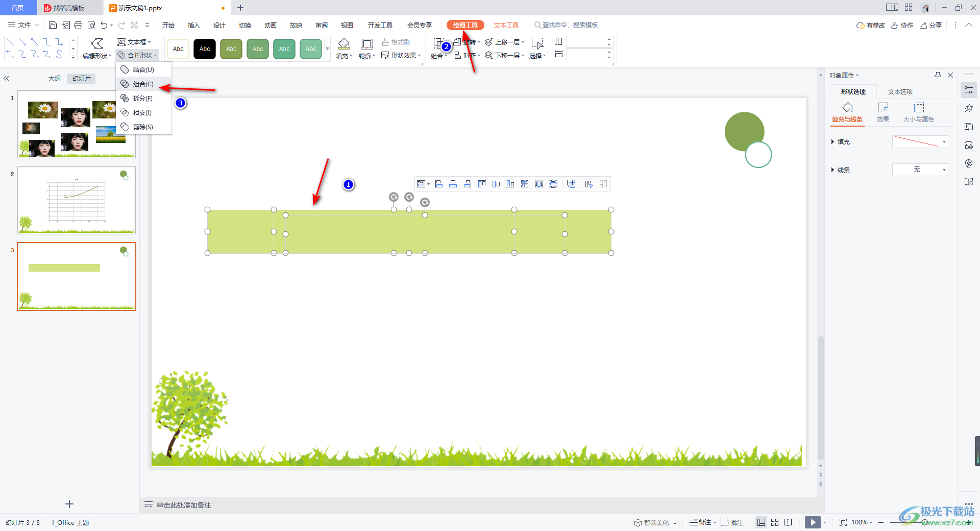This screenshot has width=980, height=531.
Task: Click the undo arrow icon
Action: click(104, 25)
